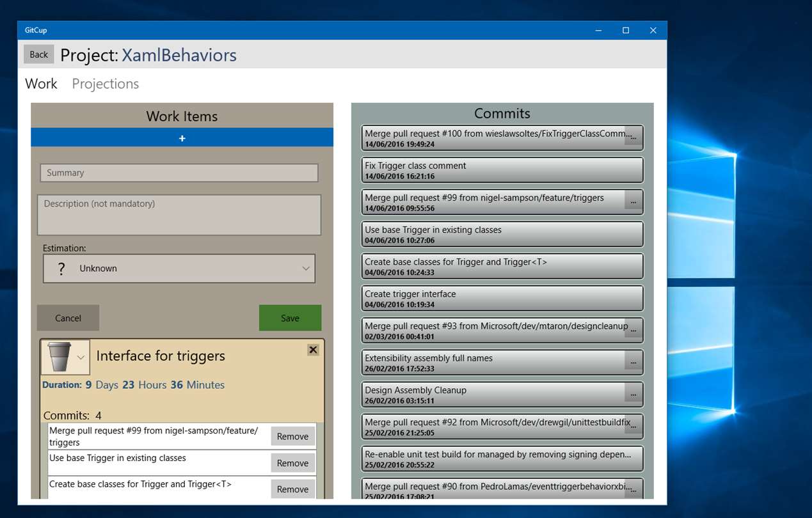Viewport: 812px width, 518px height.
Task: Click the Work Items panel header
Action: click(x=182, y=116)
